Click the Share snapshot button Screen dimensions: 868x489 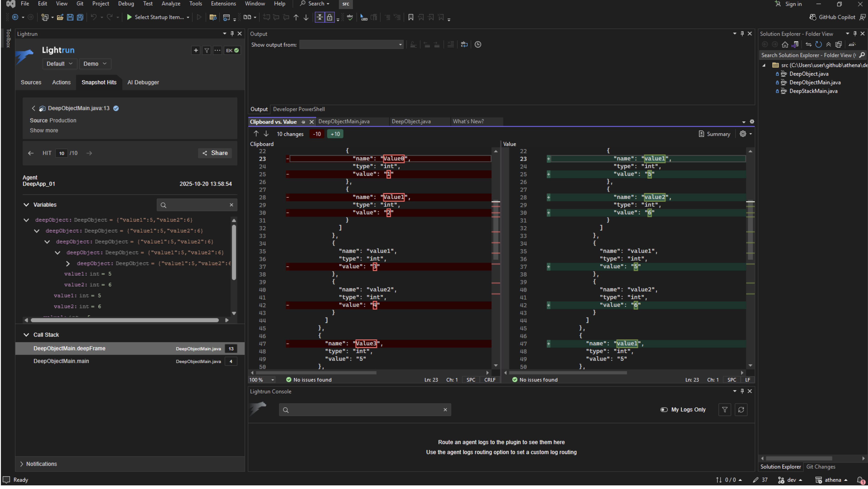tap(215, 153)
